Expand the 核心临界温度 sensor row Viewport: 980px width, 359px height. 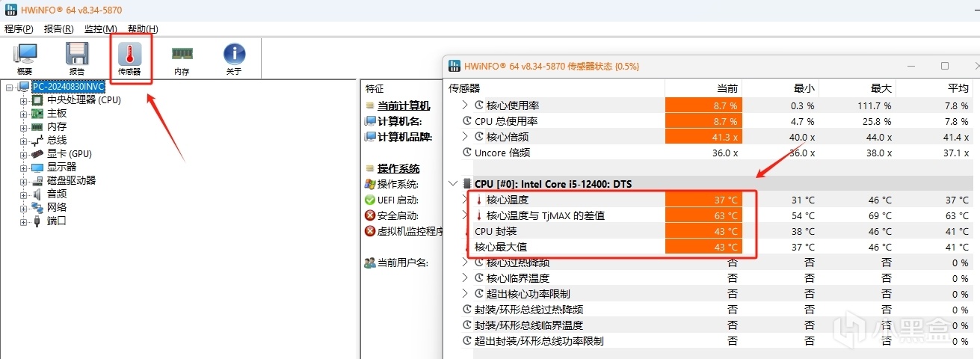tap(466, 278)
